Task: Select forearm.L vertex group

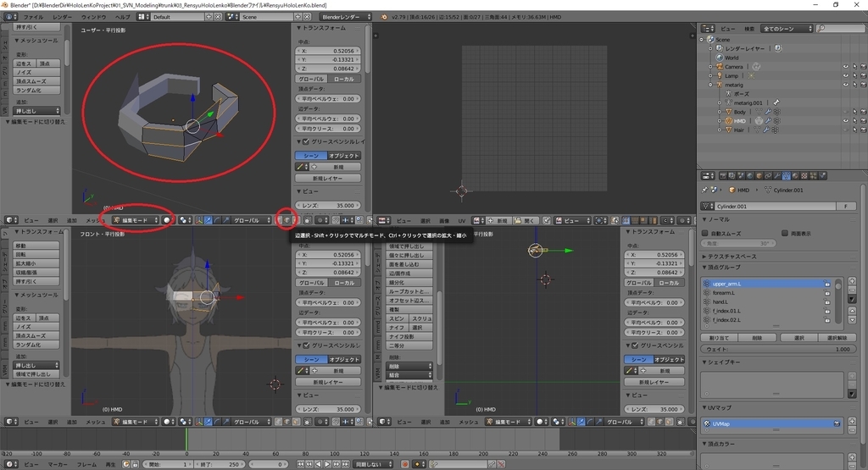Action: [x=768, y=292]
